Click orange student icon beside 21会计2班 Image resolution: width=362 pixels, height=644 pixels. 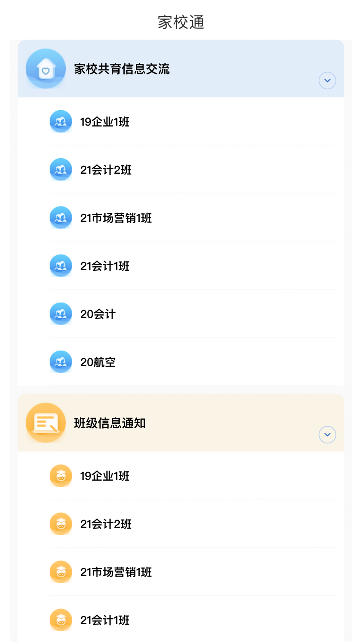tap(61, 524)
